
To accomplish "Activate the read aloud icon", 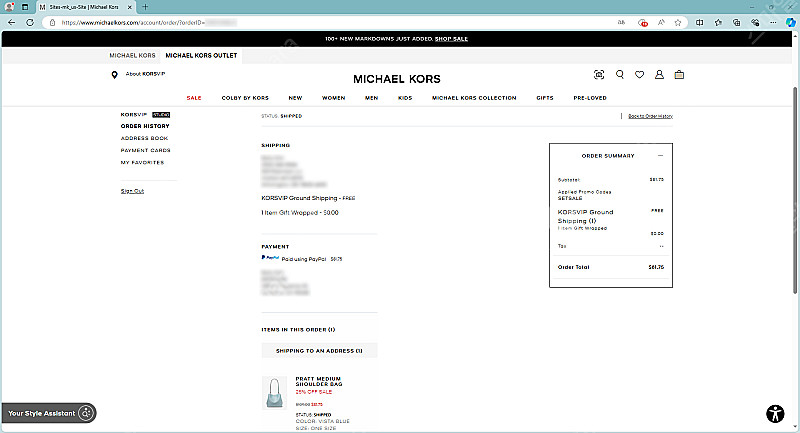I will (x=661, y=22).
